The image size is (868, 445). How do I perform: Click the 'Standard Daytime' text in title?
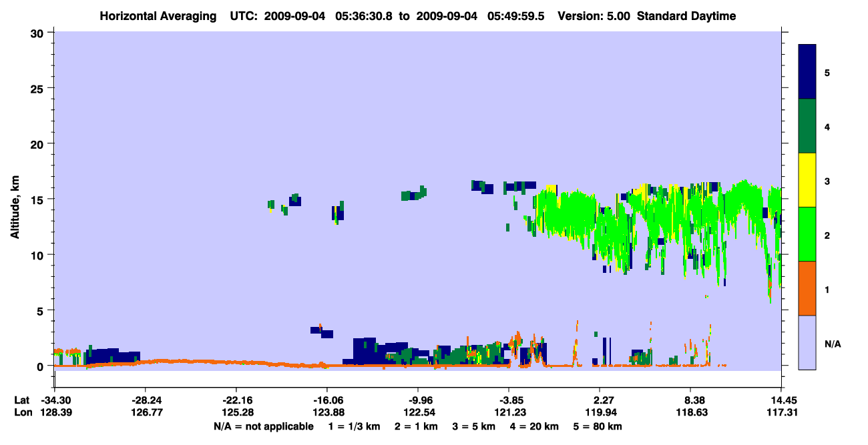point(686,16)
